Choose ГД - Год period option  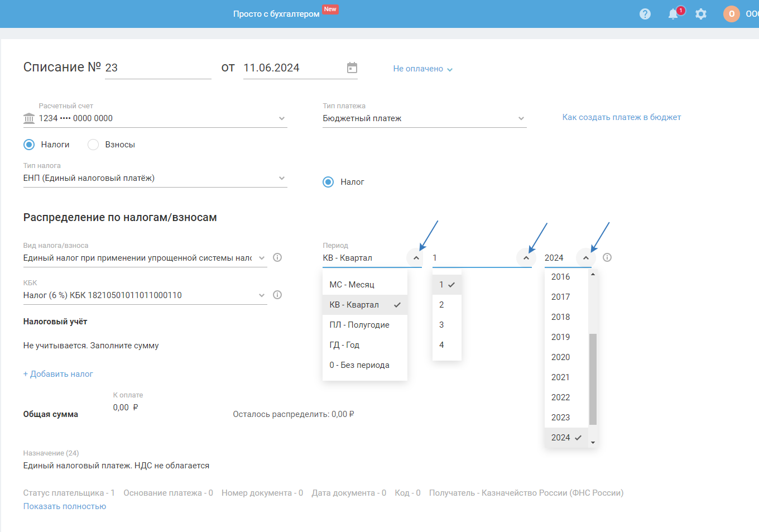(365, 345)
